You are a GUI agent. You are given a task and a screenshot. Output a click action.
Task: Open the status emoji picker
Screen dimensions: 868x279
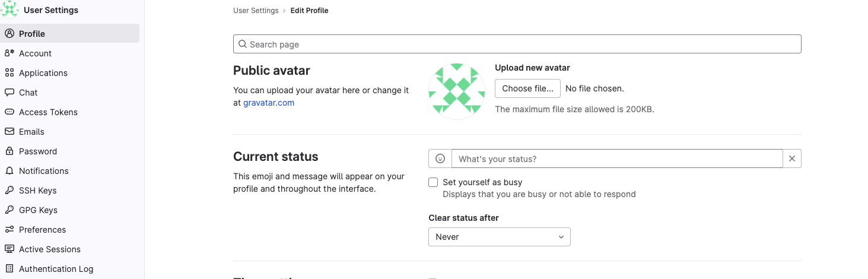click(x=440, y=159)
